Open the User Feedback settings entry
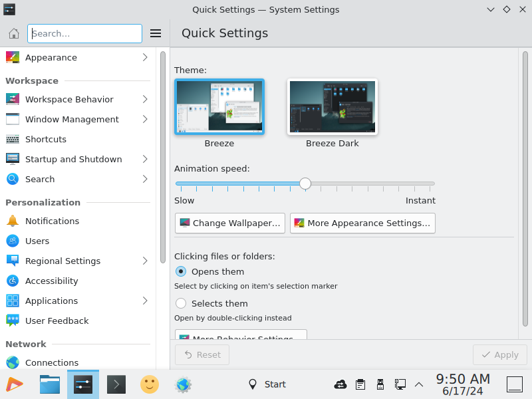This screenshot has height=399, width=532. click(x=78, y=321)
